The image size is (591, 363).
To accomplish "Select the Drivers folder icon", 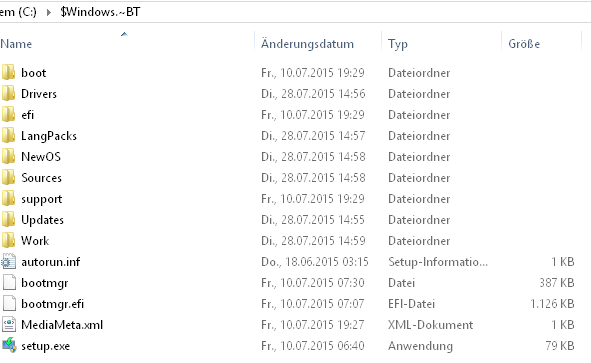I will click(x=8, y=93).
